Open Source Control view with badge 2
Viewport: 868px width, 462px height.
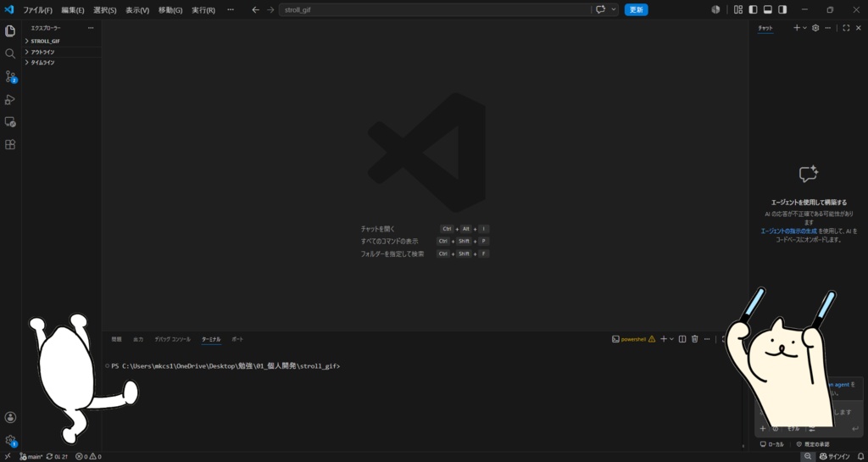pyautogui.click(x=10, y=76)
